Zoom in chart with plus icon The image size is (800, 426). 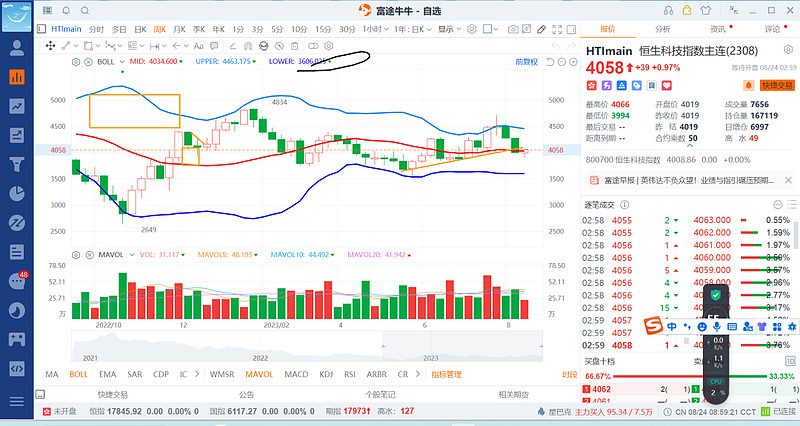(x=573, y=62)
